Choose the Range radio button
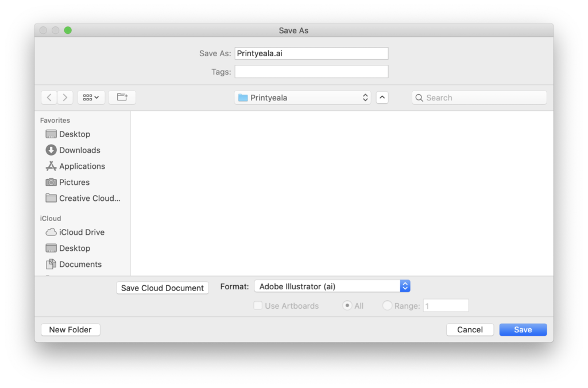 387,306
